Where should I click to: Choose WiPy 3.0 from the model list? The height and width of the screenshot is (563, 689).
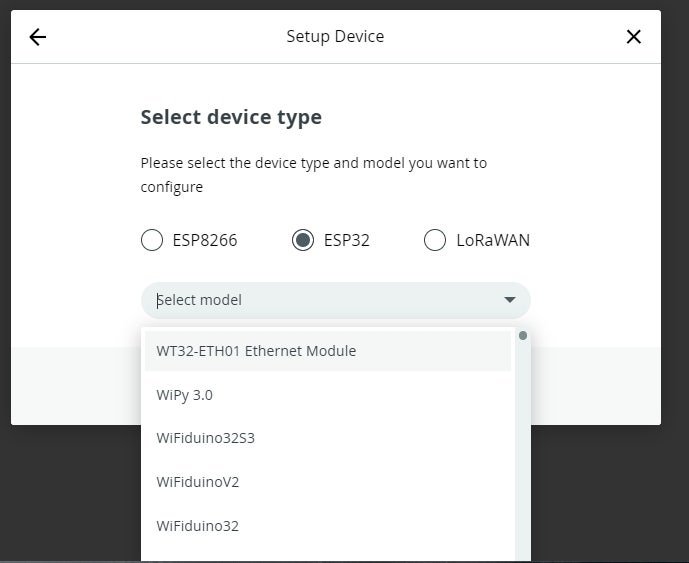coord(328,395)
